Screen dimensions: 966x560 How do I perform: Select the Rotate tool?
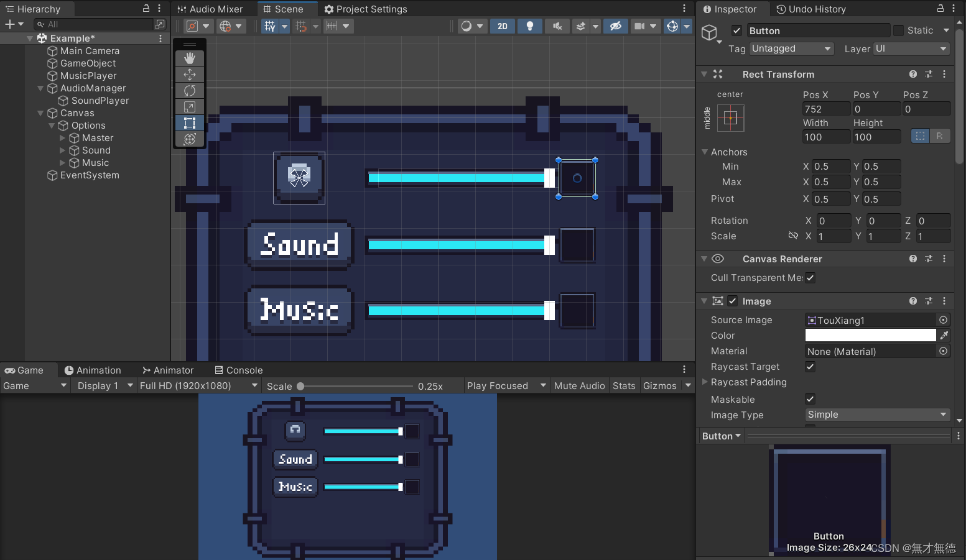(x=190, y=91)
